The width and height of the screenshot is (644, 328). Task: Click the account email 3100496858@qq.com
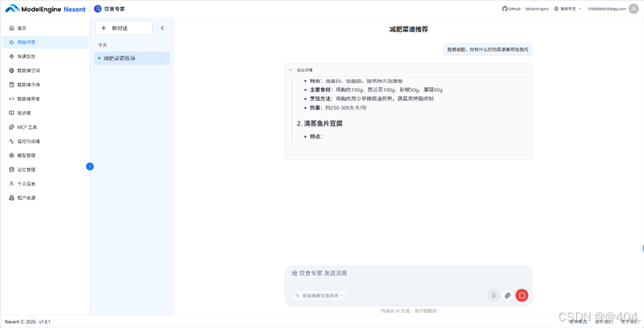(x=607, y=9)
